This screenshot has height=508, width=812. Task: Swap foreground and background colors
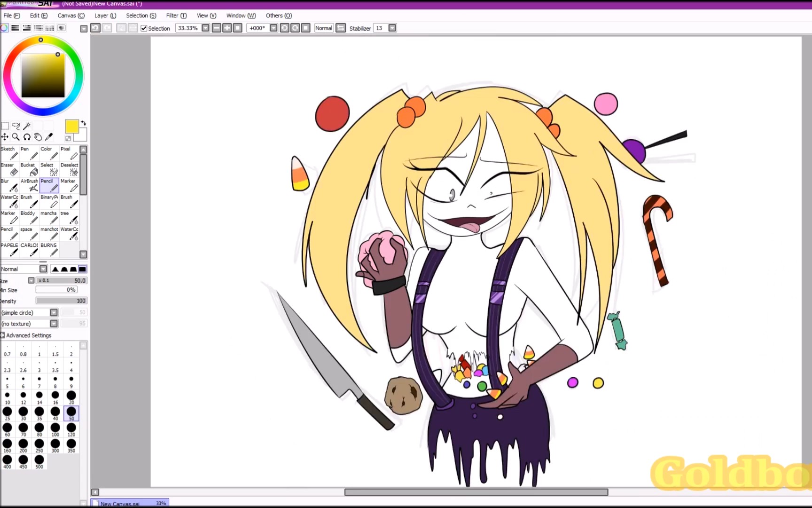(83, 123)
